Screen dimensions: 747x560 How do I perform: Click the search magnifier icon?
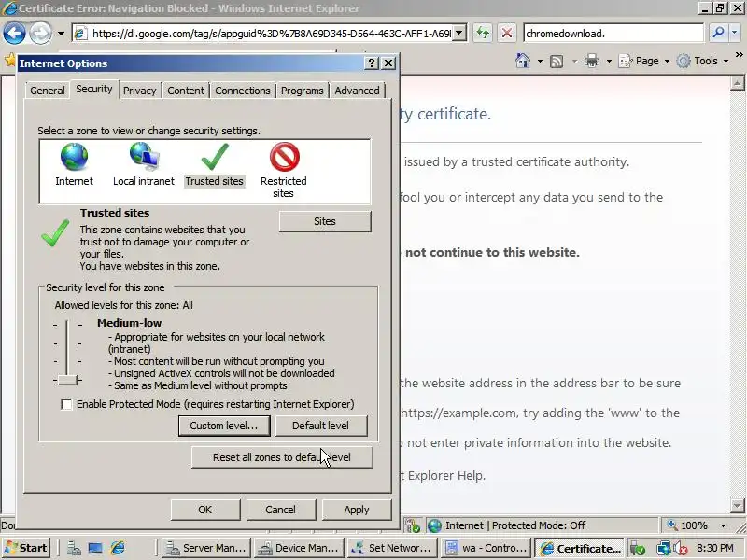(x=718, y=33)
